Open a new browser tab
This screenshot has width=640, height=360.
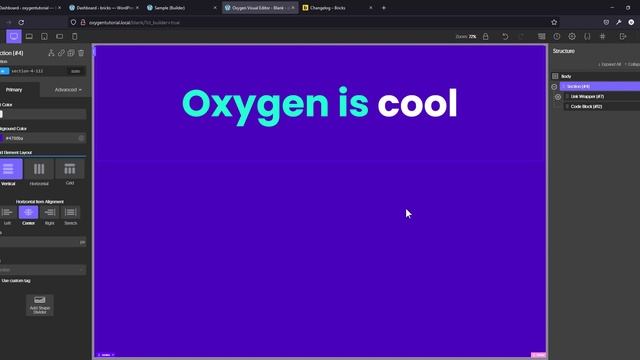click(x=384, y=8)
